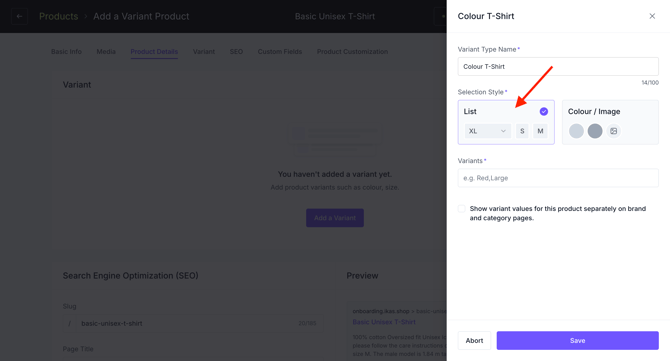Image resolution: width=670 pixels, height=361 pixels.
Task: Go back using the arrow icon
Action: [19, 16]
